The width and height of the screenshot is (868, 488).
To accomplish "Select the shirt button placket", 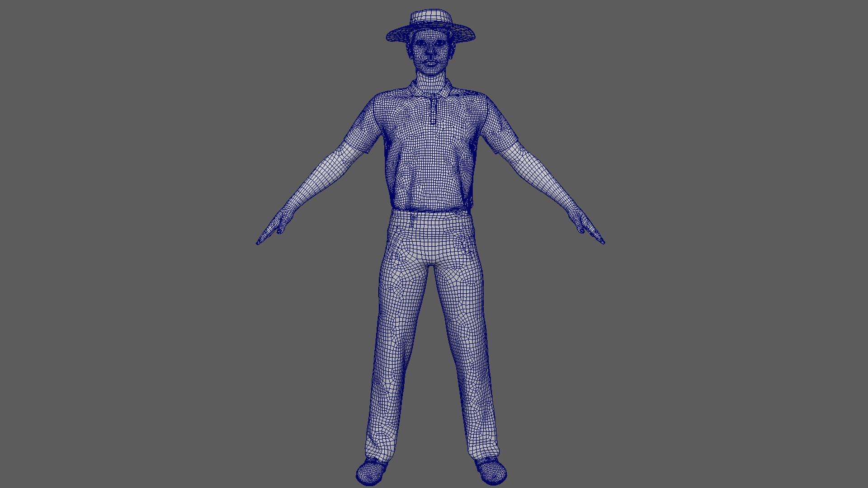I will pyautogui.click(x=433, y=111).
